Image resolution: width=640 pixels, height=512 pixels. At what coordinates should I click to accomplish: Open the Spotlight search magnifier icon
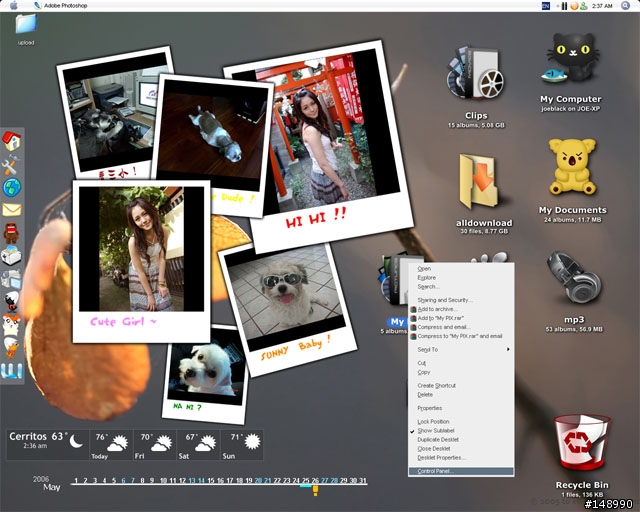pos(626,5)
